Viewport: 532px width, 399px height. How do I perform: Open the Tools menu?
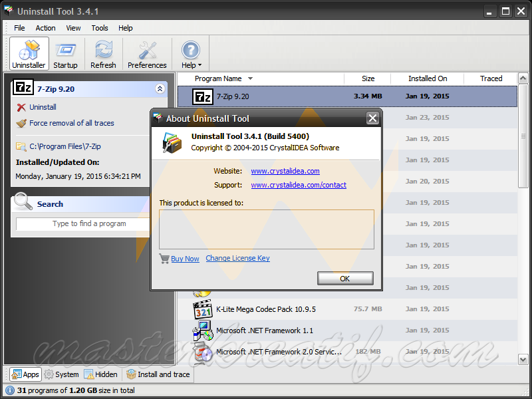[x=99, y=28]
